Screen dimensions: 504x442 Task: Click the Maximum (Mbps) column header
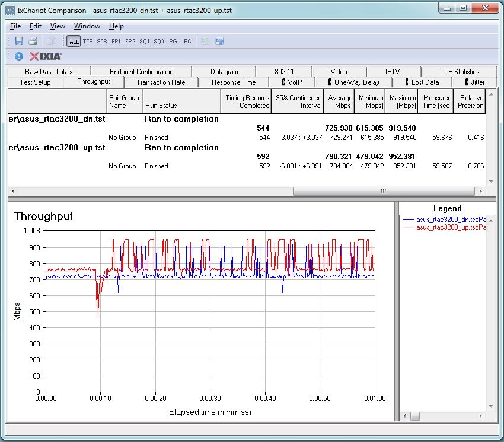point(401,101)
